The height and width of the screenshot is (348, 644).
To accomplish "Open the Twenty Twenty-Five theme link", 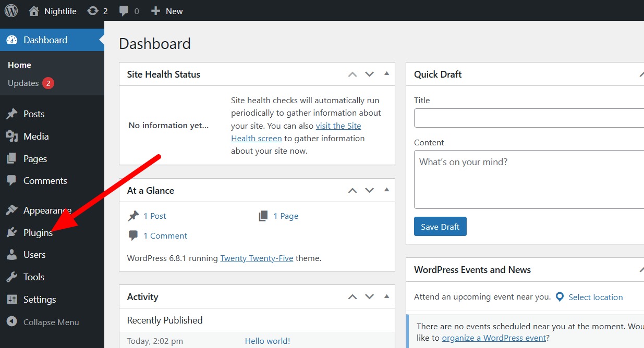I will click(x=257, y=258).
